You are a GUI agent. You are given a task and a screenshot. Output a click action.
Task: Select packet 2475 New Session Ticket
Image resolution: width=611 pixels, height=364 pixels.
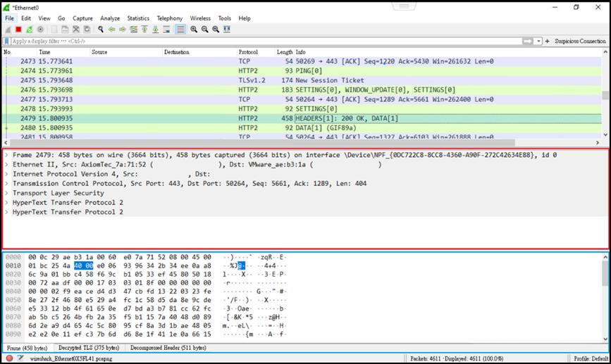[x=302, y=80]
